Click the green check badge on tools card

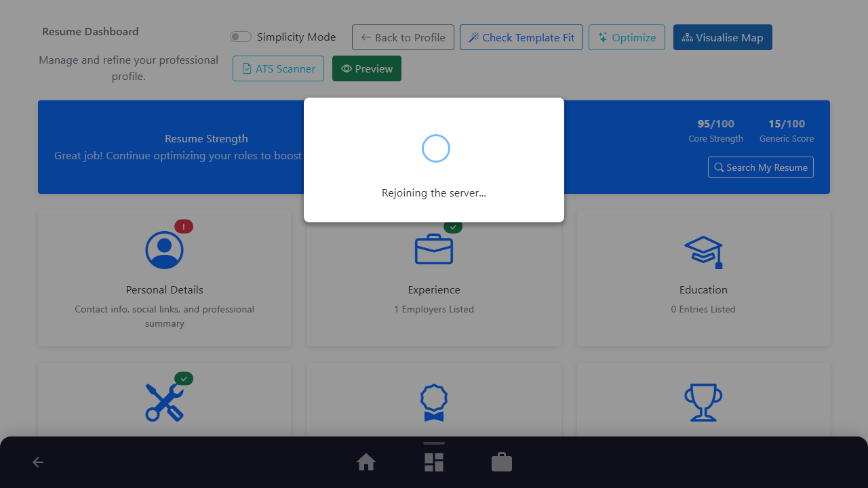184,378
